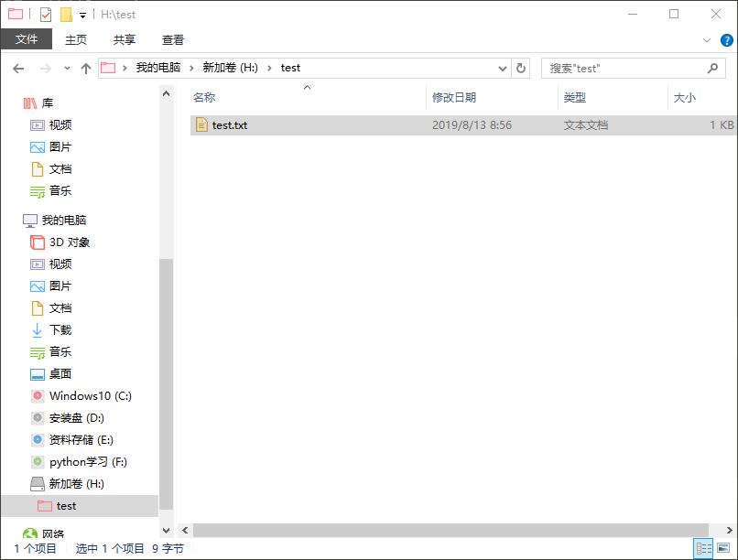The width and height of the screenshot is (738, 560).
Task: Open the 文件 menu tab
Action: 27,39
